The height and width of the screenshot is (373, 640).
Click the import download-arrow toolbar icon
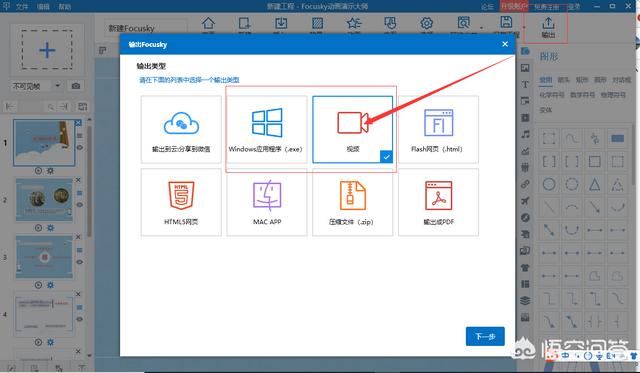click(281, 24)
